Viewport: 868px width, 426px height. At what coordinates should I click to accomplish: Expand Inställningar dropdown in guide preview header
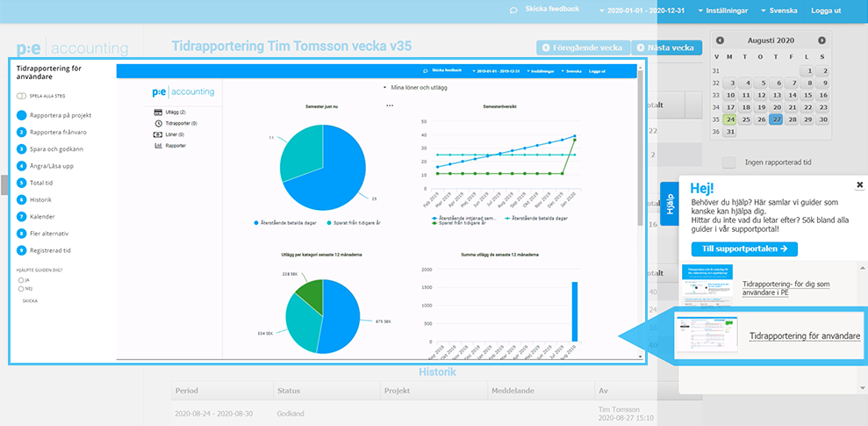[x=542, y=71]
